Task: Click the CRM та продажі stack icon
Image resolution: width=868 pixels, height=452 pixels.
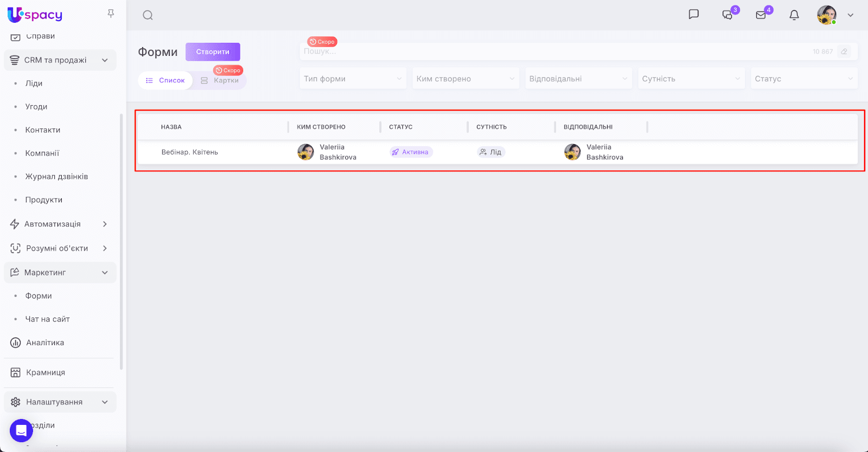Action: (x=15, y=60)
